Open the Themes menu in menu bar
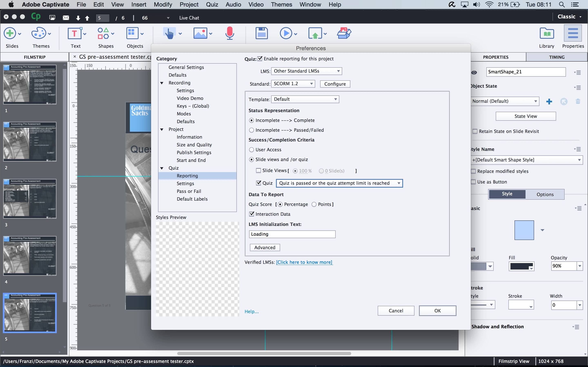The width and height of the screenshot is (588, 367). pyautogui.click(x=281, y=4)
